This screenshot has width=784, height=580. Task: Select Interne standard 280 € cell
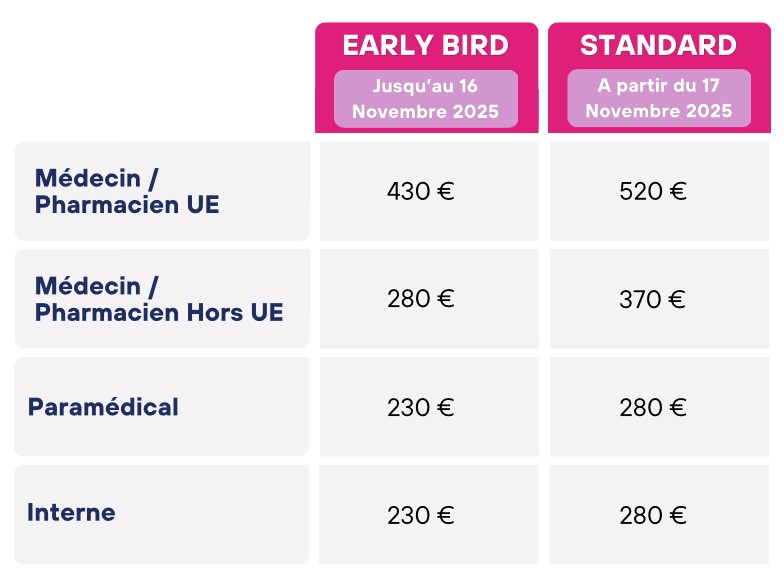click(x=659, y=514)
